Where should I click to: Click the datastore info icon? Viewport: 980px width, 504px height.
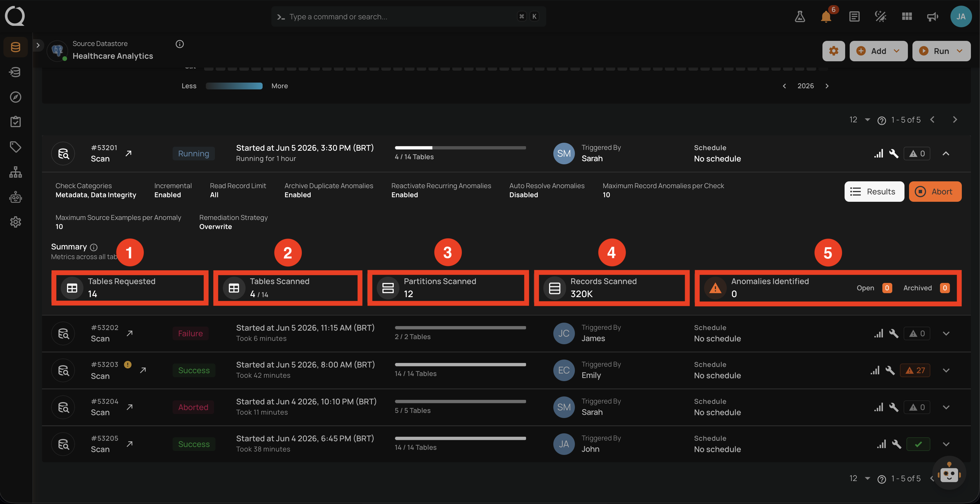180,44
